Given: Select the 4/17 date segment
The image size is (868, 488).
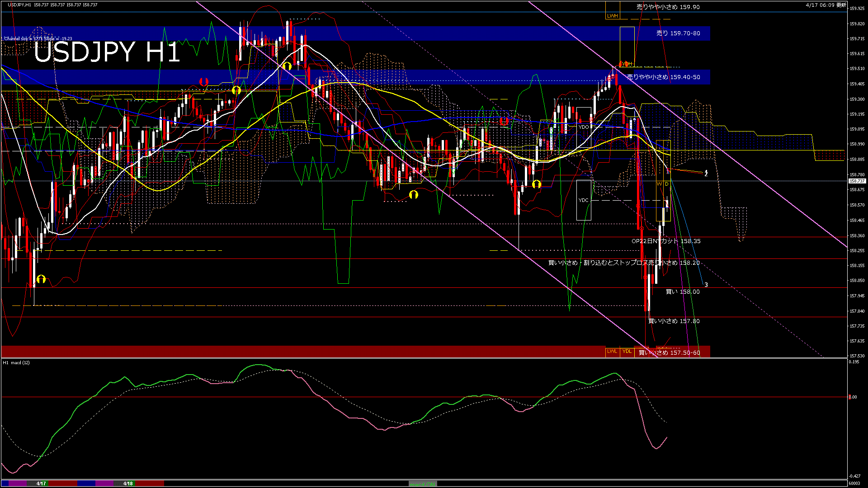Looking at the screenshot, I should [x=41, y=483].
